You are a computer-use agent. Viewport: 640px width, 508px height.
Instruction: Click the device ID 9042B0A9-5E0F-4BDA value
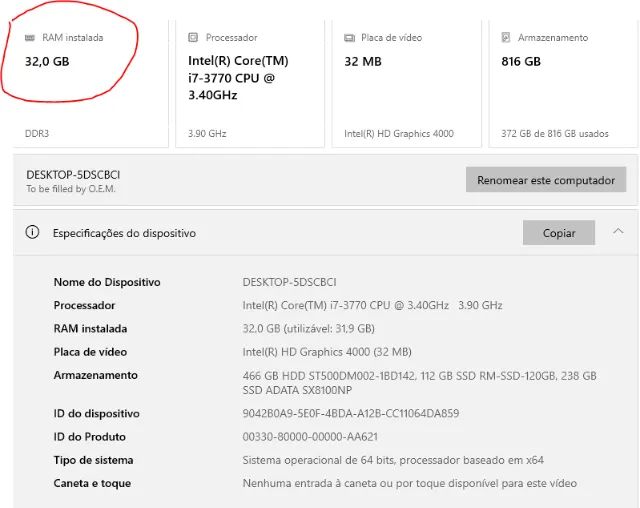(351, 413)
